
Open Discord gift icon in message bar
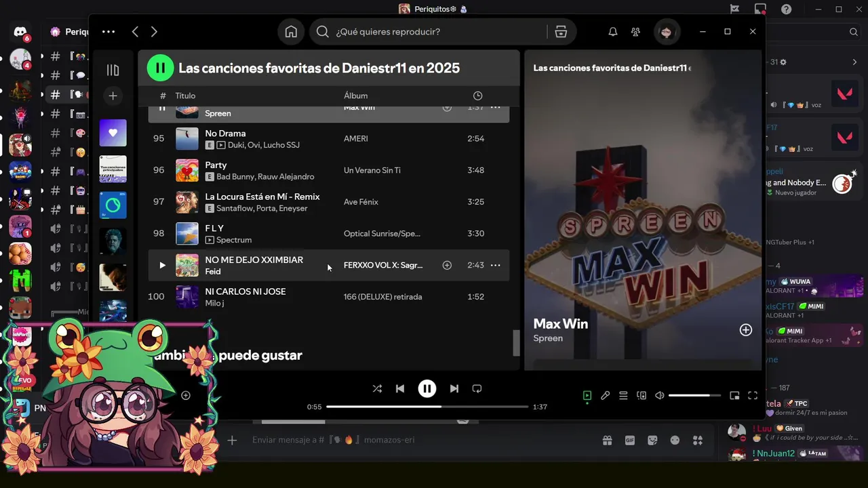pyautogui.click(x=608, y=440)
